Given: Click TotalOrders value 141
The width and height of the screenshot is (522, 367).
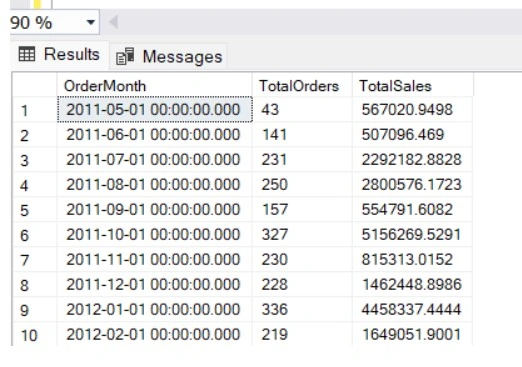Looking at the screenshot, I should (302, 135).
